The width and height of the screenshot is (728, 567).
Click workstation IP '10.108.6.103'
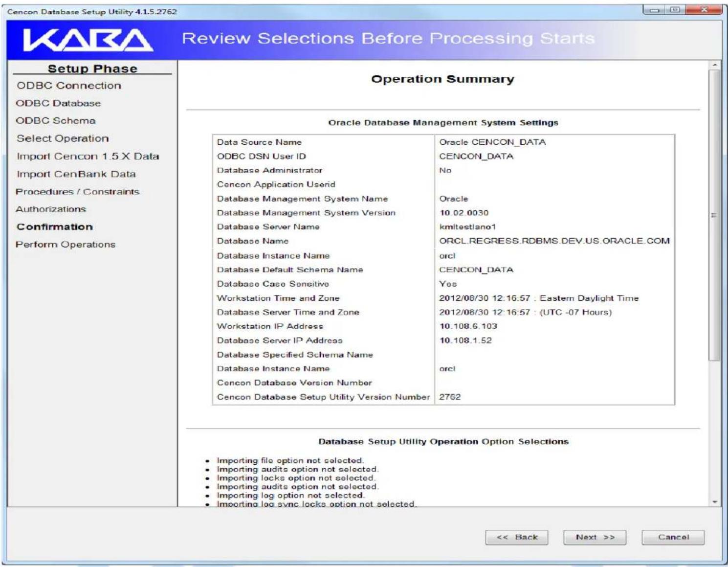[x=468, y=326]
